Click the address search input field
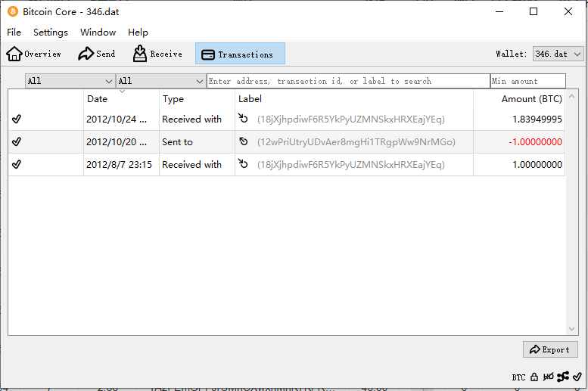 pos(348,81)
